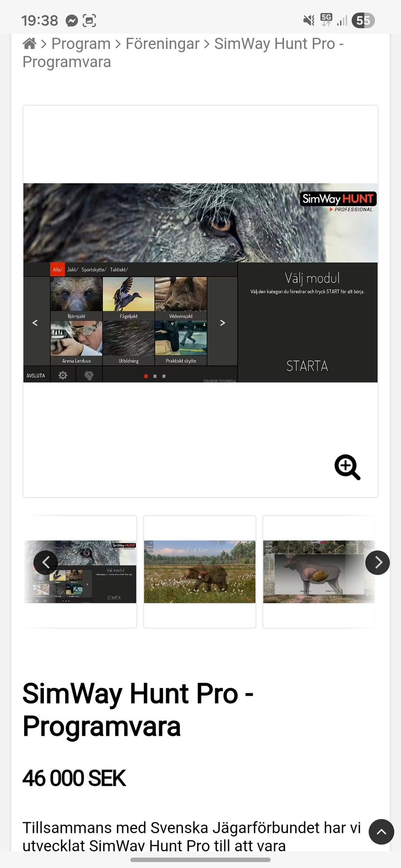Viewport: 401px width, 868px height.
Task: Go to the home page via house icon
Action: (x=29, y=43)
